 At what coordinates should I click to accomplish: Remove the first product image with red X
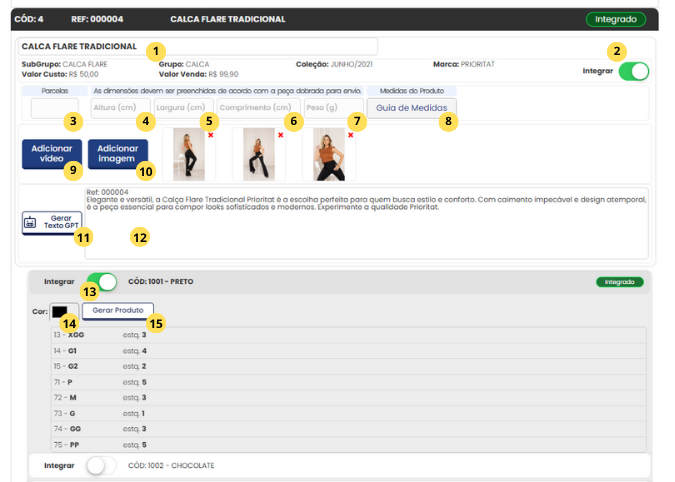pyautogui.click(x=210, y=134)
